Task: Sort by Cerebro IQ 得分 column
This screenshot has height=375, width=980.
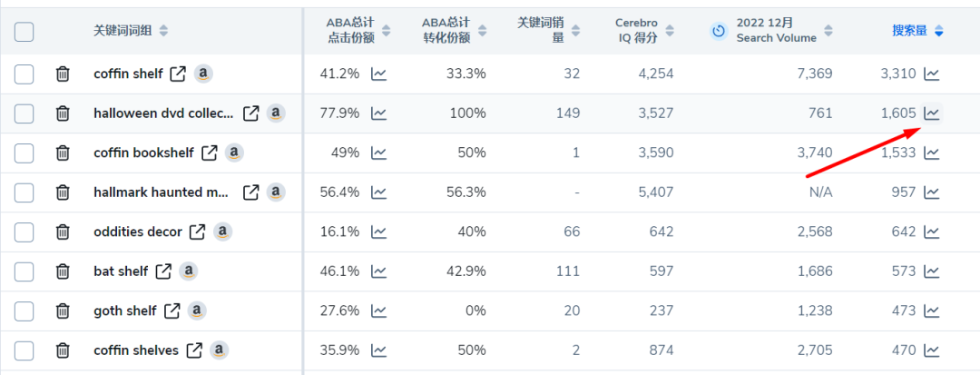Action: coord(670,31)
